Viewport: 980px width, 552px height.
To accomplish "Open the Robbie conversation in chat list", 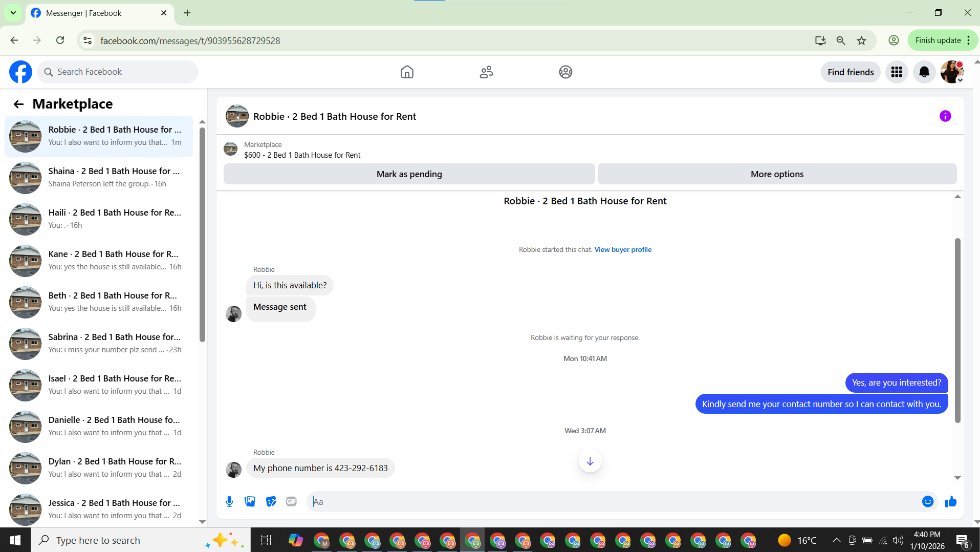I will click(99, 136).
